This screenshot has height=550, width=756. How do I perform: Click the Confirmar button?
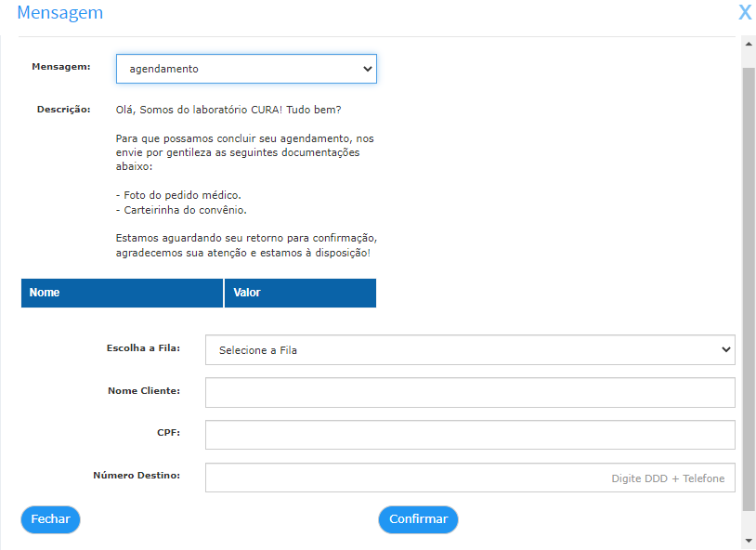(418, 519)
